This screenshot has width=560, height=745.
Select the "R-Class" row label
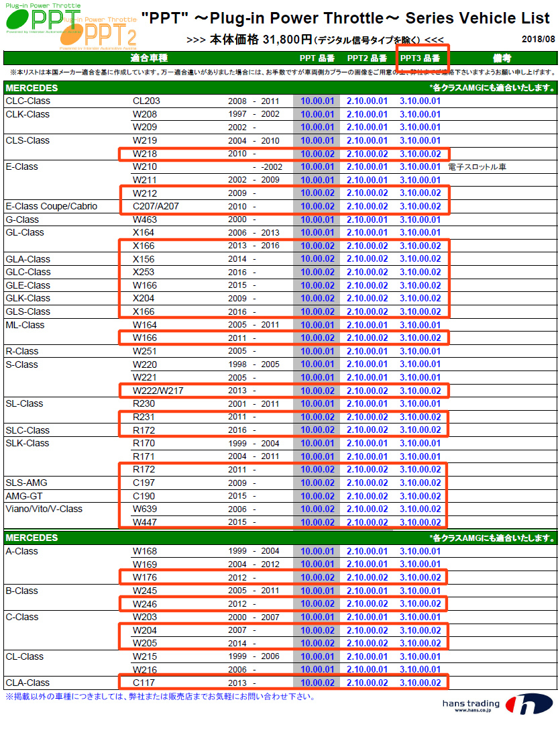tap(22, 351)
